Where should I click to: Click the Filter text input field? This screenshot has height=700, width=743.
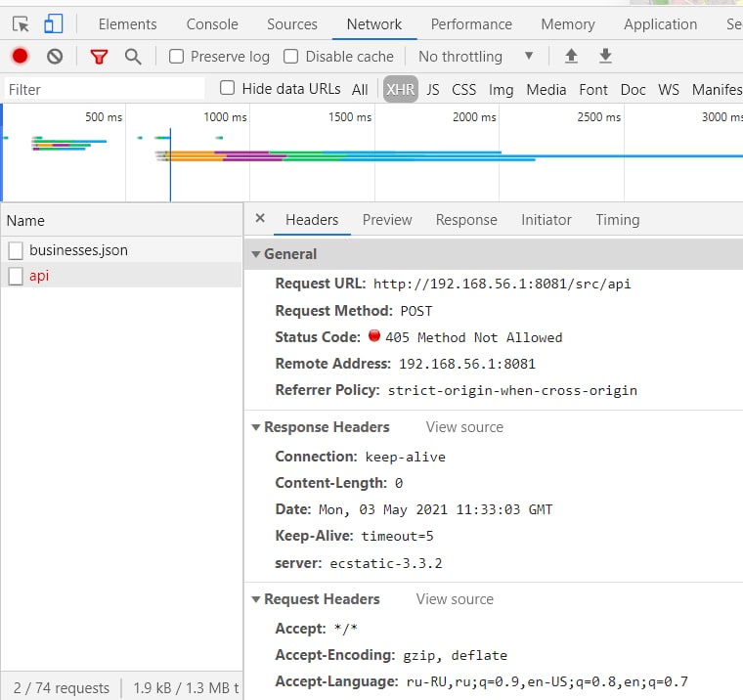pos(103,90)
